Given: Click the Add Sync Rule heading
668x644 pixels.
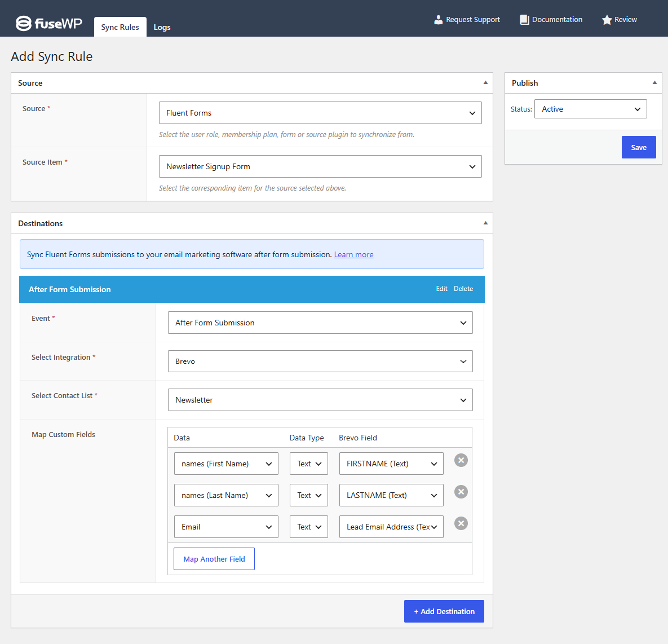Looking at the screenshot, I should (51, 57).
